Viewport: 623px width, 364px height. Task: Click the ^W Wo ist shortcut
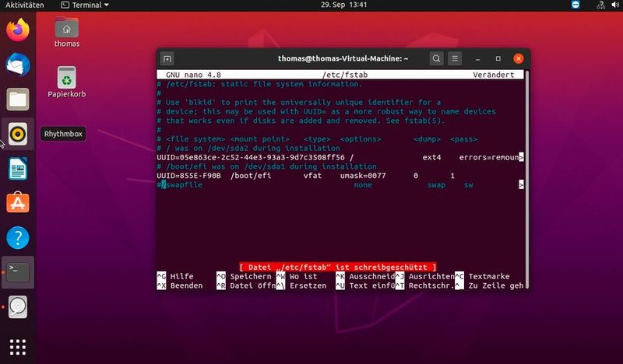pyautogui.click(x=297, y=277)
